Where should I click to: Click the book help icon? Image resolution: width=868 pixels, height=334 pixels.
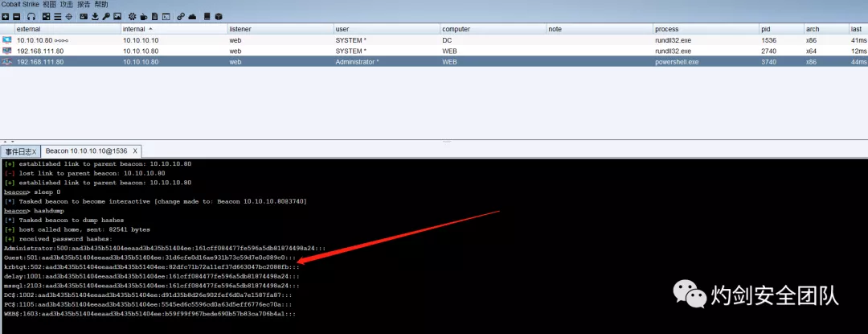[x=207, y=17]
